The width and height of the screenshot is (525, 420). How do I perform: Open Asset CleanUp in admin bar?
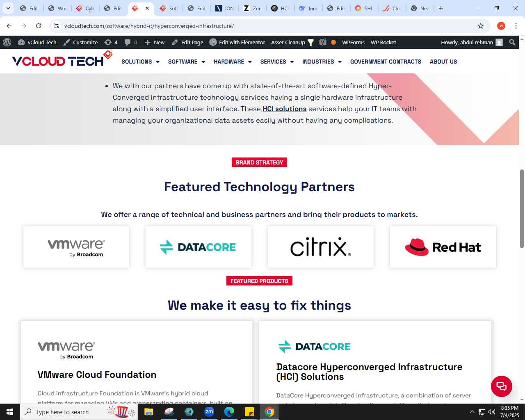tap(292, 42)
